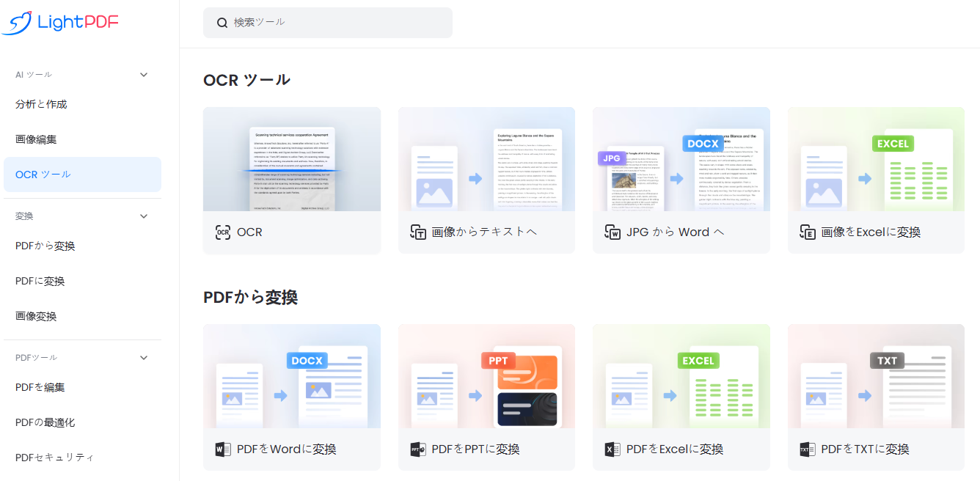Click the PDFをPPTに変換 PPT icon
The image size is (980, 481).
[418, 449]
